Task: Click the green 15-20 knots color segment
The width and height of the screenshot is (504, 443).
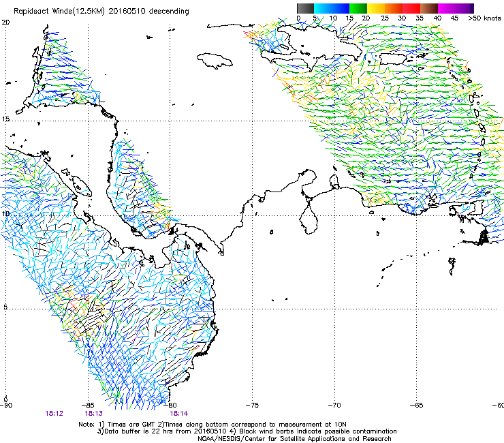Action: coord(358,8)
